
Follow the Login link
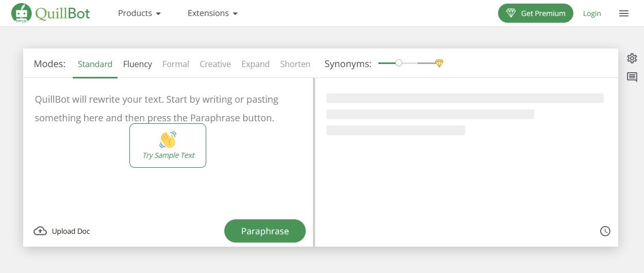pos(592,13)
